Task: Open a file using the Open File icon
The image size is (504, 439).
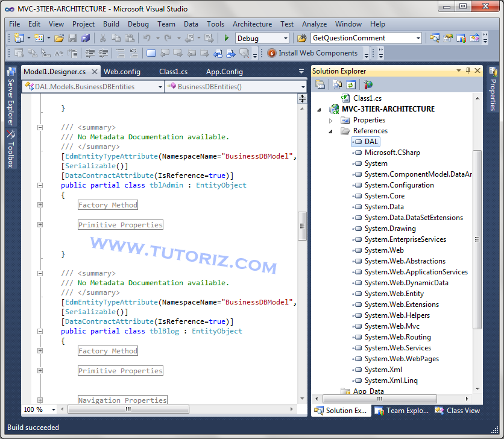Action: pyautogui.click(x=57, y=38)
